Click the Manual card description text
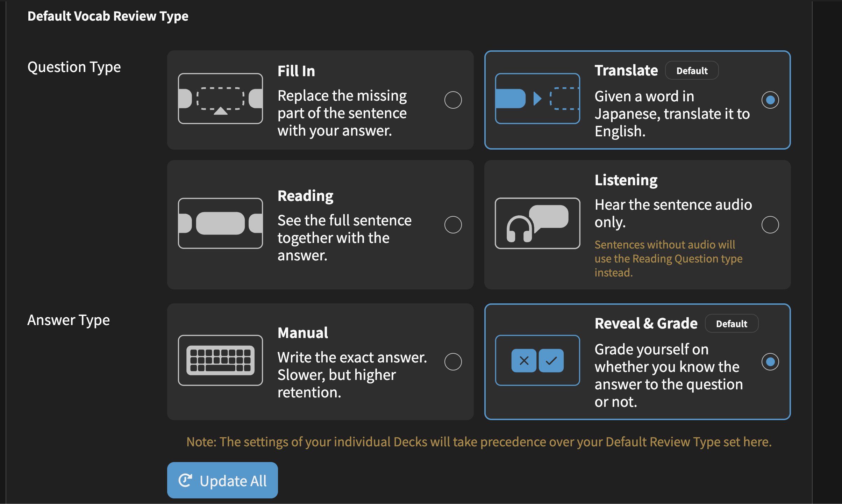 [x=352, y=375]
